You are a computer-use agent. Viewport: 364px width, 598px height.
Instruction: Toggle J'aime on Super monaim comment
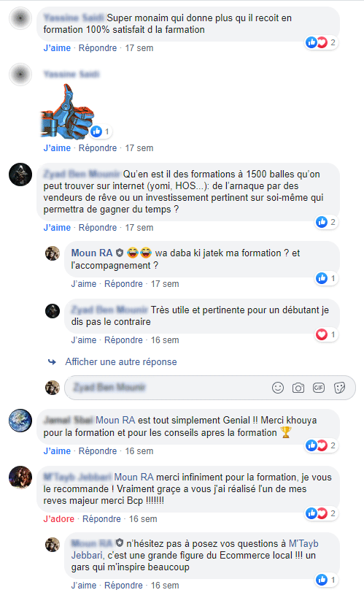coord(57,48)
